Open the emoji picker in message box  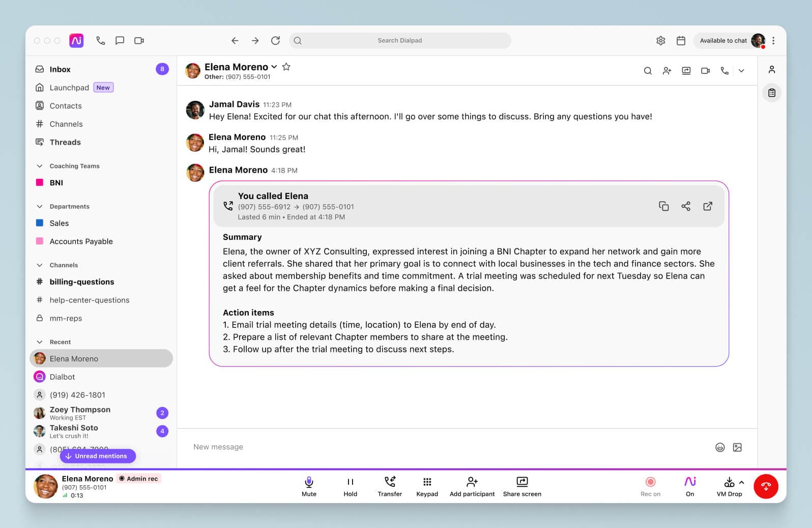coord(720,447)
